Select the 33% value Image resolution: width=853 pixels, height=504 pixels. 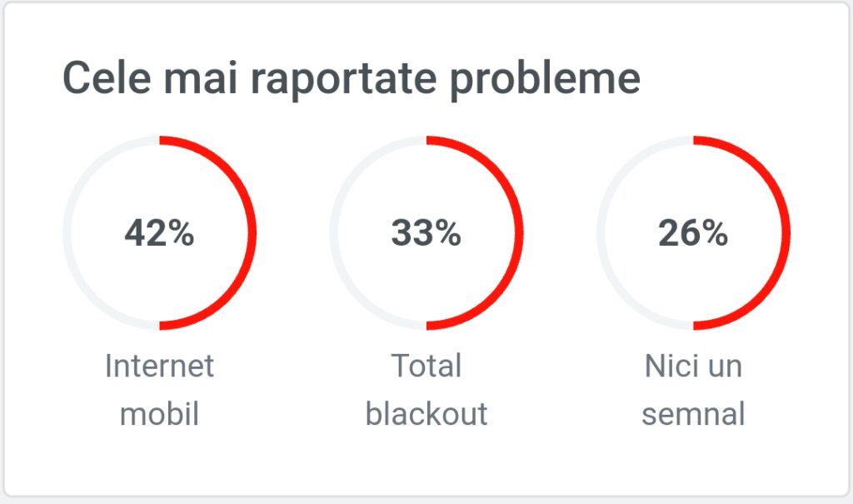[426, 233]
